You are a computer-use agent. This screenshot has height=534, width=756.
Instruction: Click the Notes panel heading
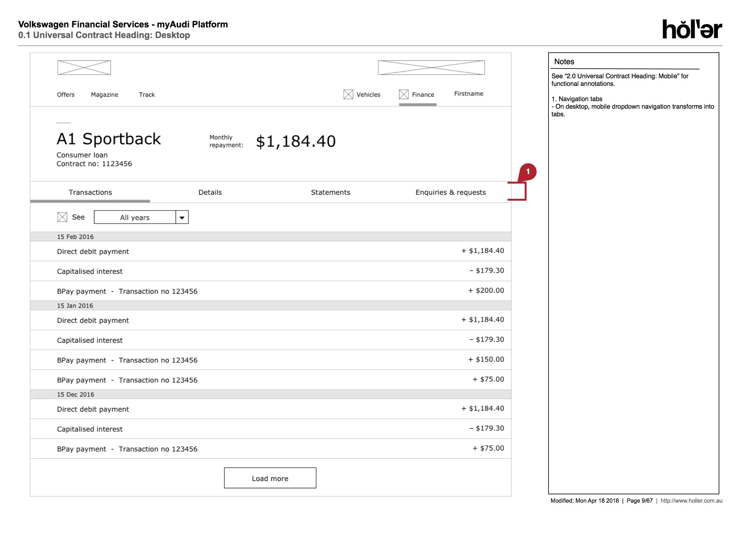pos(564,61)
